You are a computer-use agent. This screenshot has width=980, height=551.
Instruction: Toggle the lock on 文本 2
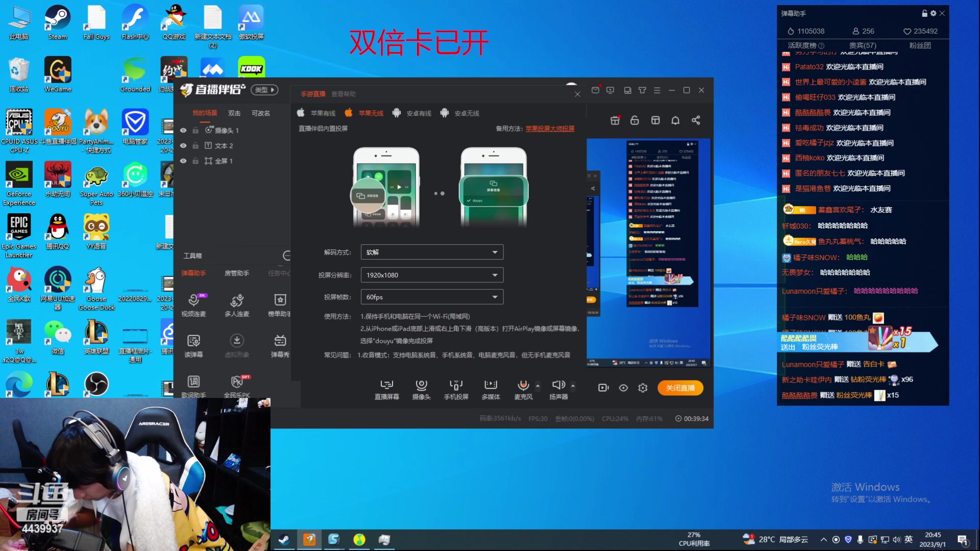pos(195,145)
